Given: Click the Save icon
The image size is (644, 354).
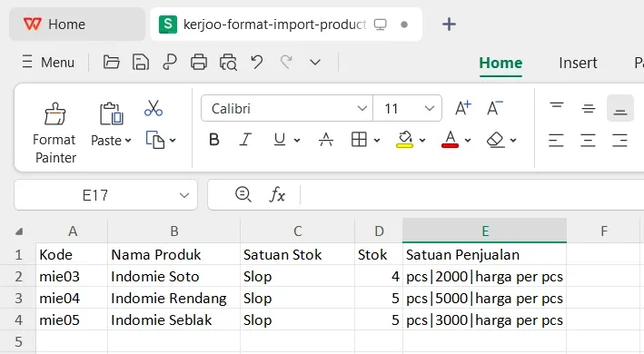Looking at the screenshot, I should point(141,63).
